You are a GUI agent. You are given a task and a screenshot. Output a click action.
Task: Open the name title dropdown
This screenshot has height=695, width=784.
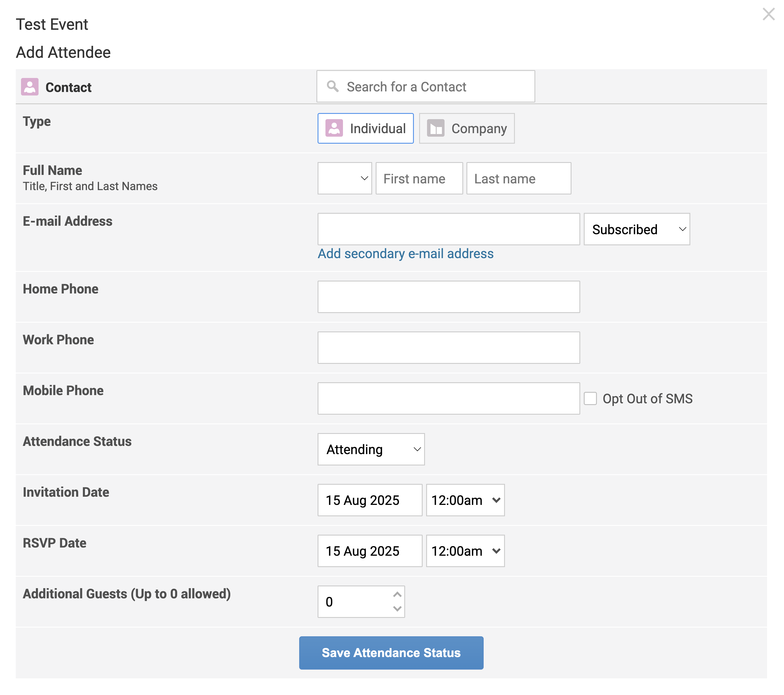click(344, 178)
